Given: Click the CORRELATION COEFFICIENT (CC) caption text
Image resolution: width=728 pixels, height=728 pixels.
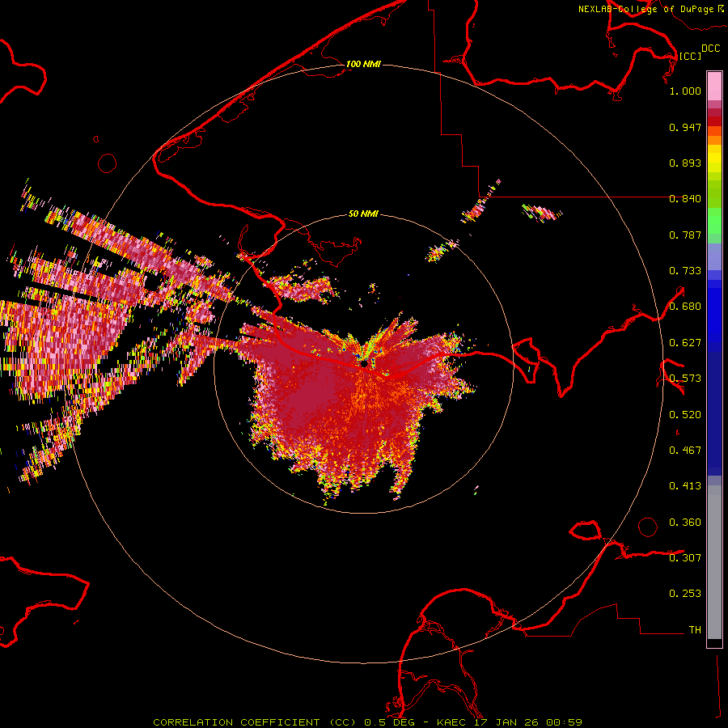Looking at the screenshot, I should pyautogui.click(x=255, y=722).
